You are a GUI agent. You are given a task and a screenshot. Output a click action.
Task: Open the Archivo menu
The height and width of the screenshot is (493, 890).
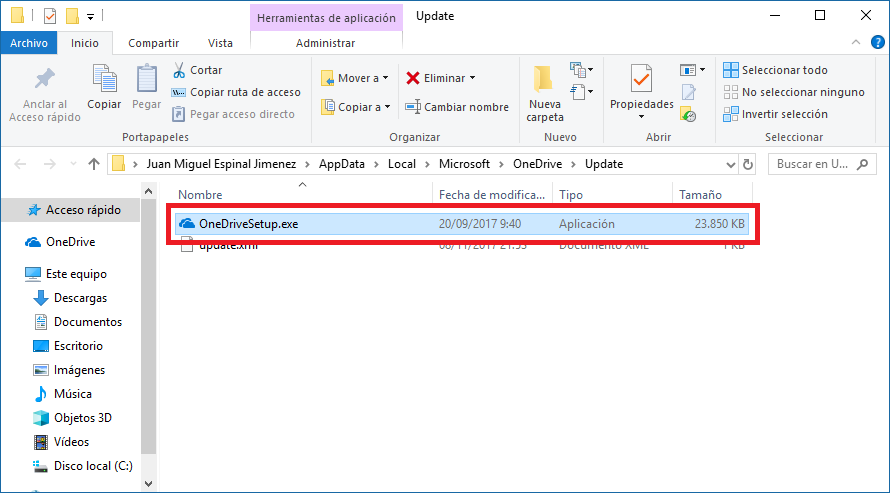coord(29,43)
